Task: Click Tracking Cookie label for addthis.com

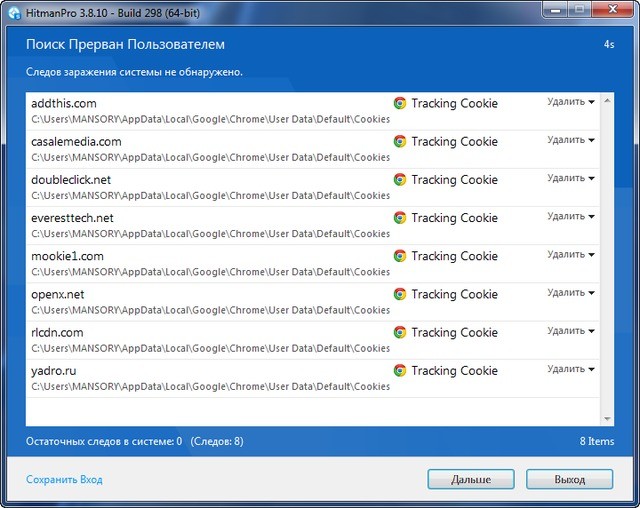Action: pyautogui.click(x=454, y=103)
